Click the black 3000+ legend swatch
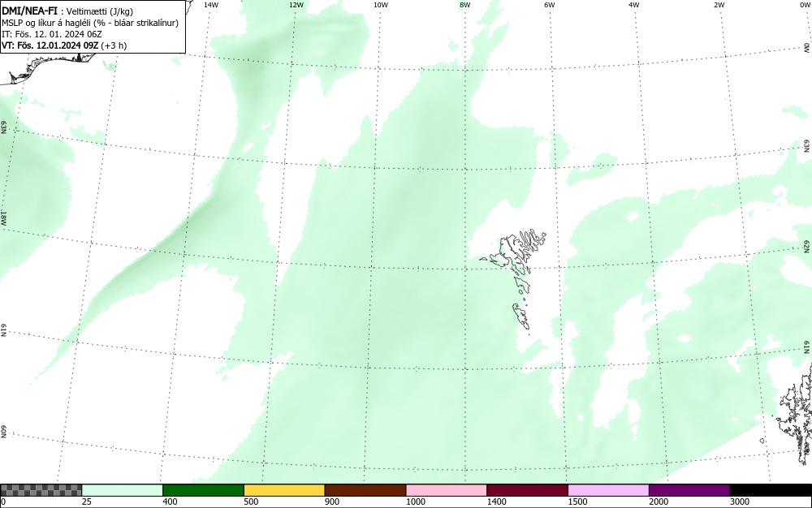This screenshot has height=508, width=812. click(771, 490)
